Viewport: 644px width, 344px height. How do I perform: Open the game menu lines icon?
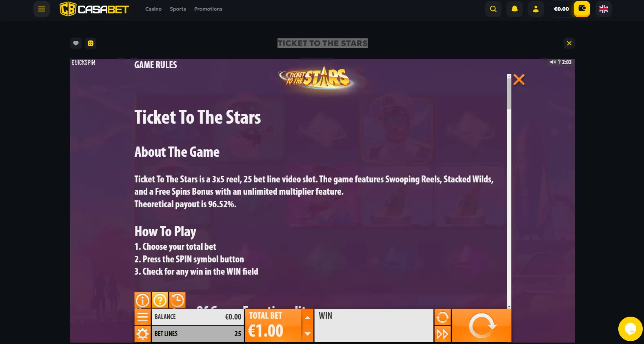(142, 317)
